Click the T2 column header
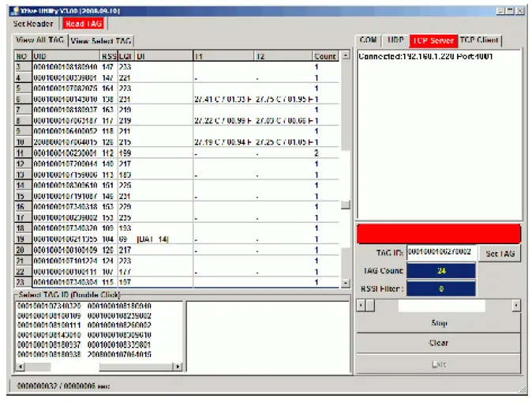Image resolution: width=532 pixels, height=403 pixels. tap(283, 56)
